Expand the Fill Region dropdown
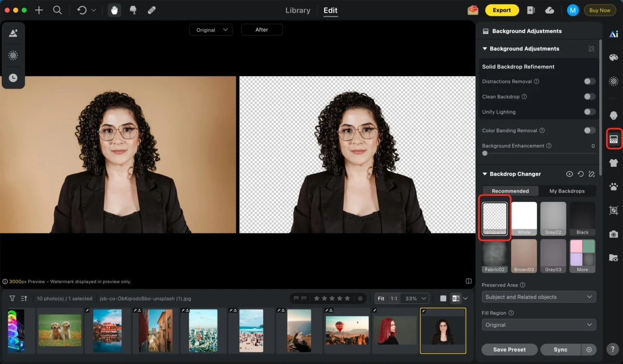This screenshot has width=623, height=364. click(x=538, y=325)
